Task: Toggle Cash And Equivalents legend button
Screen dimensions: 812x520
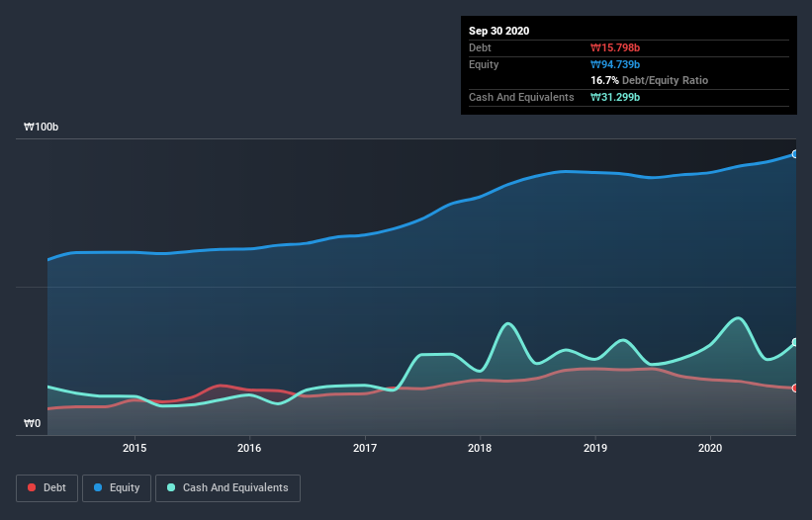Action: pyautogui.click(x=227, y=488)
